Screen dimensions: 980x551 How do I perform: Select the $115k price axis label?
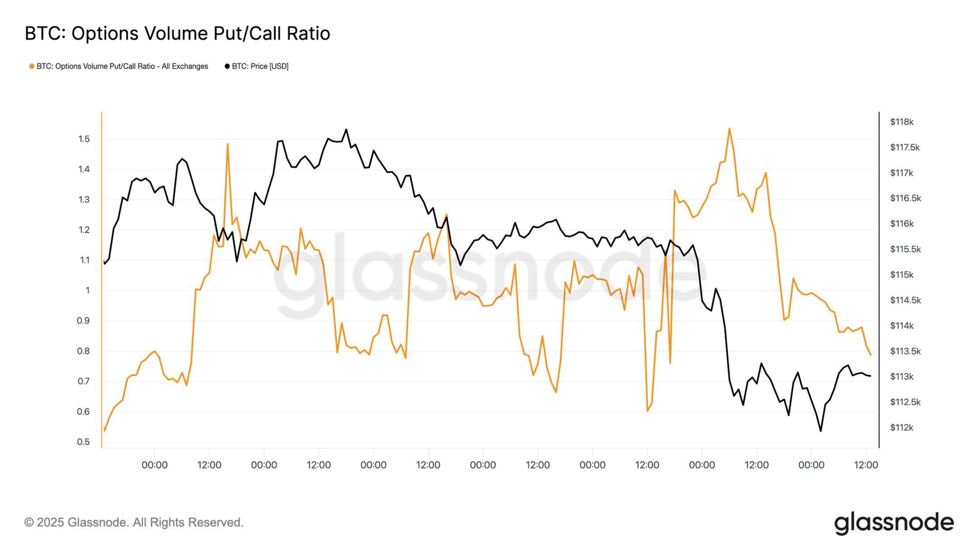pos(902,275)
